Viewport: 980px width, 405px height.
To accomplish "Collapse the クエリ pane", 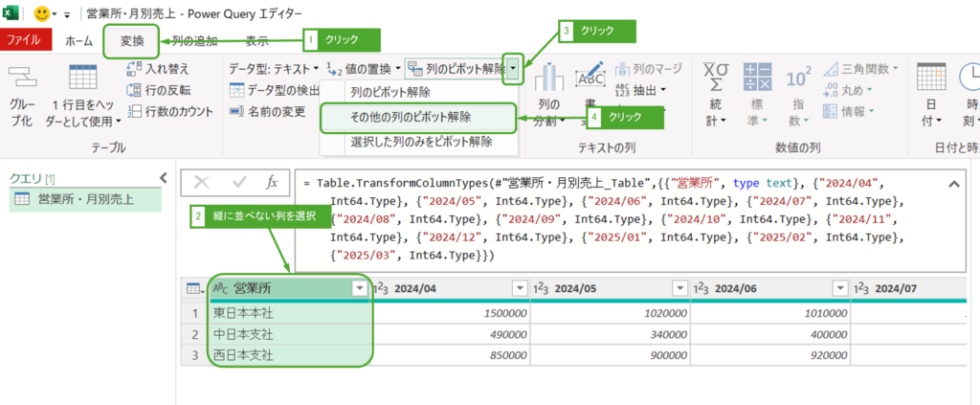I will pyautogui.click(x=164, y=178).
